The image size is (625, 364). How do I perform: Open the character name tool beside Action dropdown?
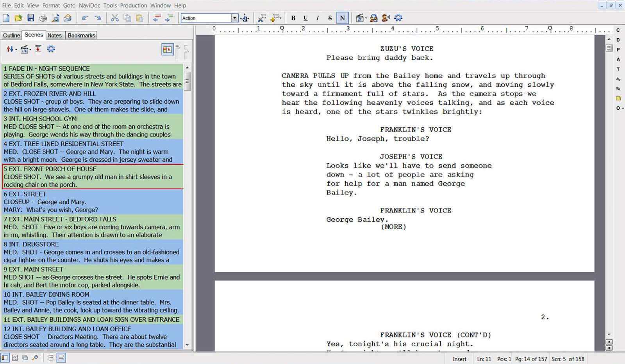(245, 18)
